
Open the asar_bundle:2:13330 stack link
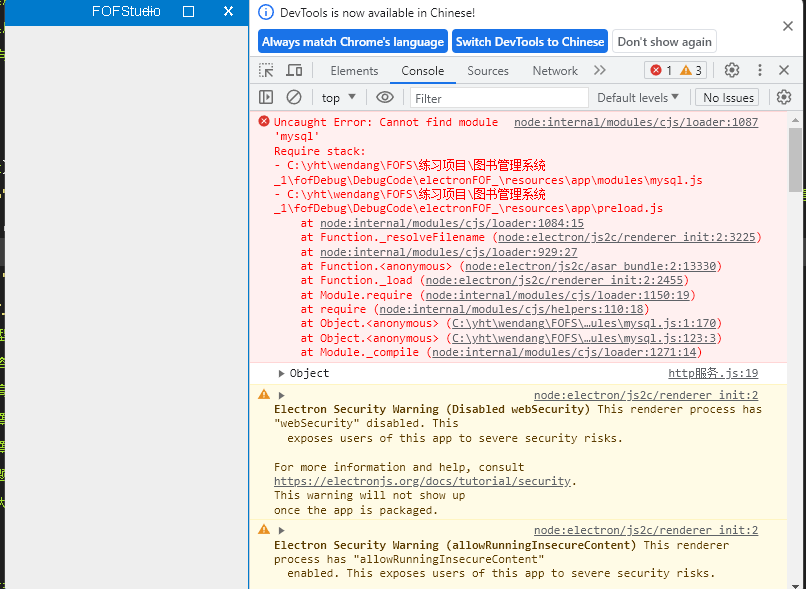(591, 266)
